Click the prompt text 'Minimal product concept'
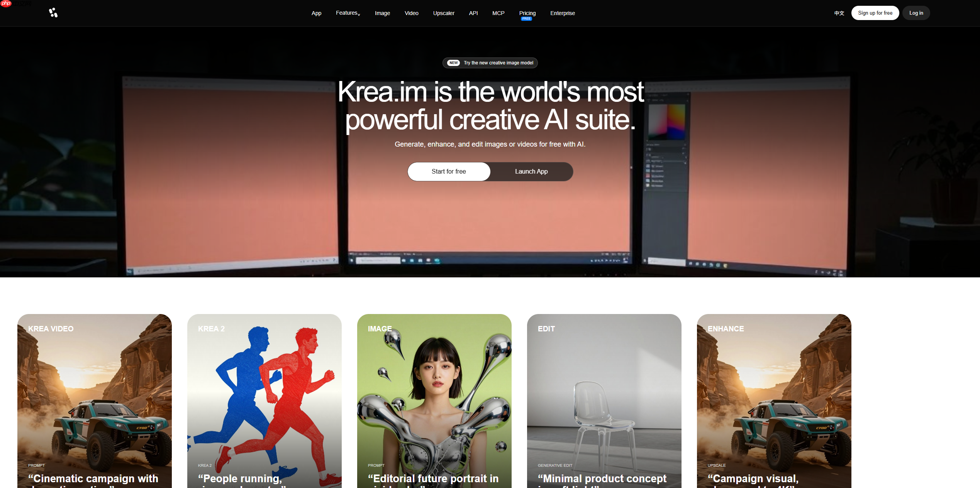This screenshot has height=488, width=980. pyautogui.click(x=602, y=479)
